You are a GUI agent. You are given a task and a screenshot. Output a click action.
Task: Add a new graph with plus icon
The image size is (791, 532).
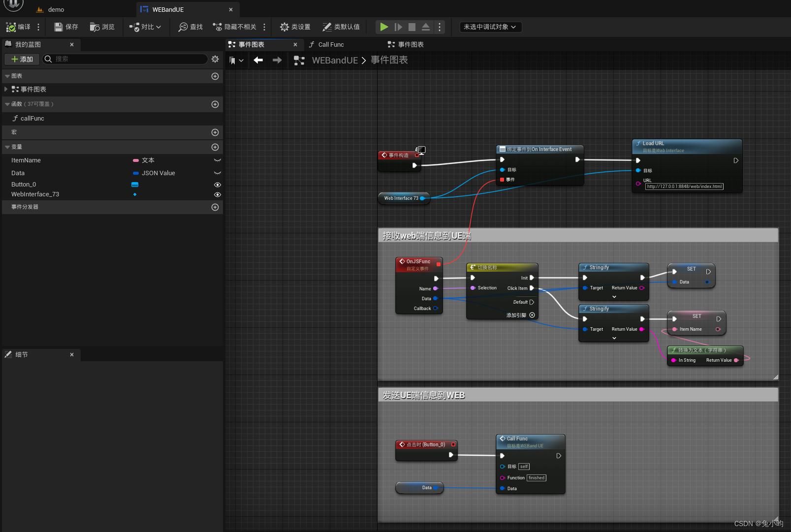click(x=215, y=76)
